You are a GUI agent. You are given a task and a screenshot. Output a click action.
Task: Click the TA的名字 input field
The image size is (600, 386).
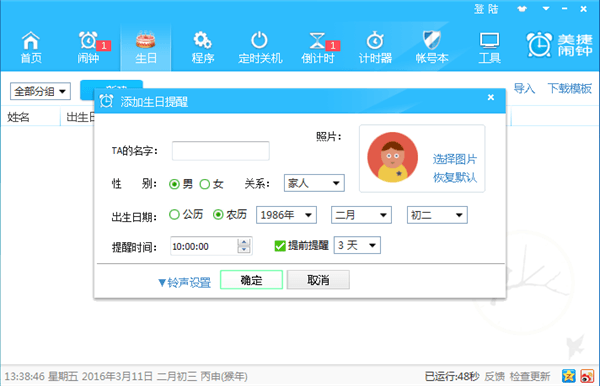pos(221,151)
